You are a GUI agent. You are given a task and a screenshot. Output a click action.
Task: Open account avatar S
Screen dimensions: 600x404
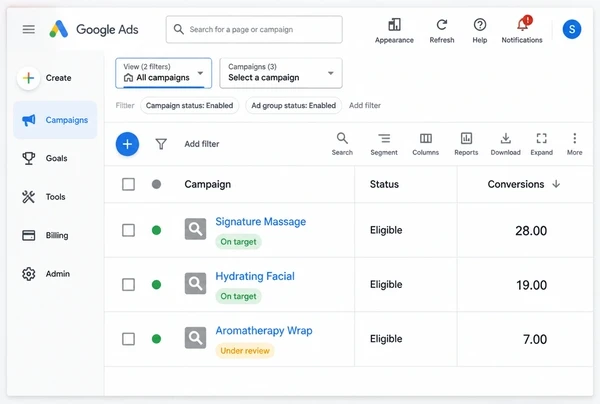[x=572, y=29]
